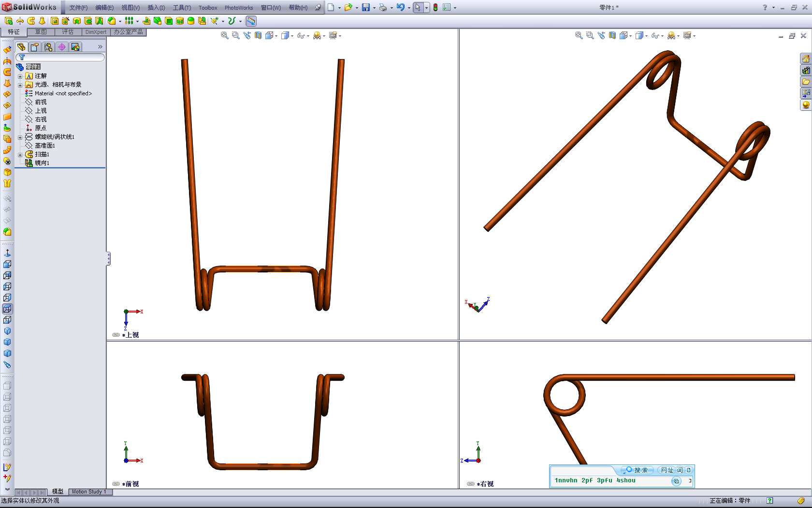Viewport: 812px width, 508px height.
Task: Click Previous View icon in top-left viewport
Action: pyautogui.click(x=247, y=35)
